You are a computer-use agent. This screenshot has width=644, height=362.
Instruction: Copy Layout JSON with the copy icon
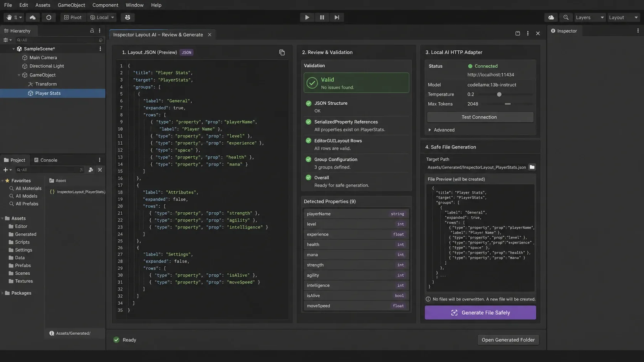point(282,52)
